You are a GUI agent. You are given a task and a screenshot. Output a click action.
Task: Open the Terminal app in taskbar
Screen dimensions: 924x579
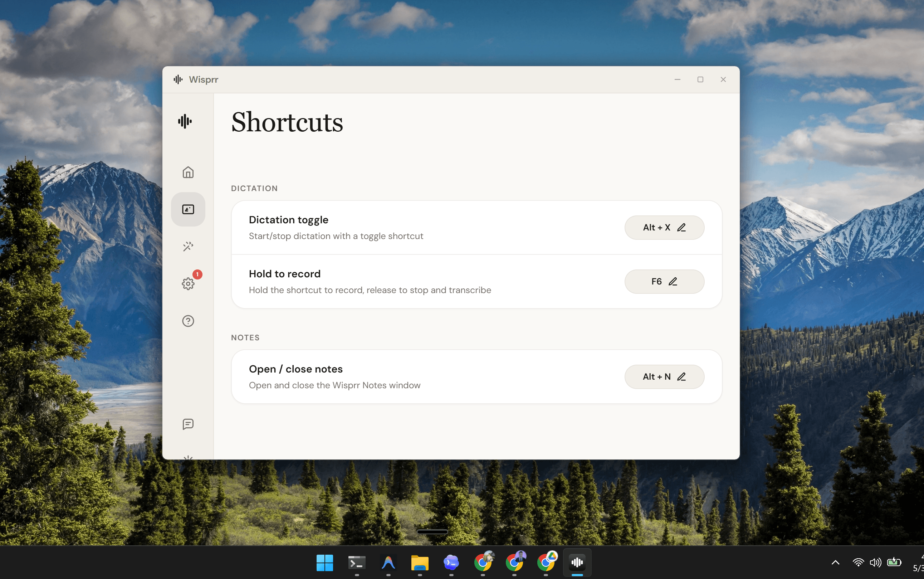(x=357, y=563)
